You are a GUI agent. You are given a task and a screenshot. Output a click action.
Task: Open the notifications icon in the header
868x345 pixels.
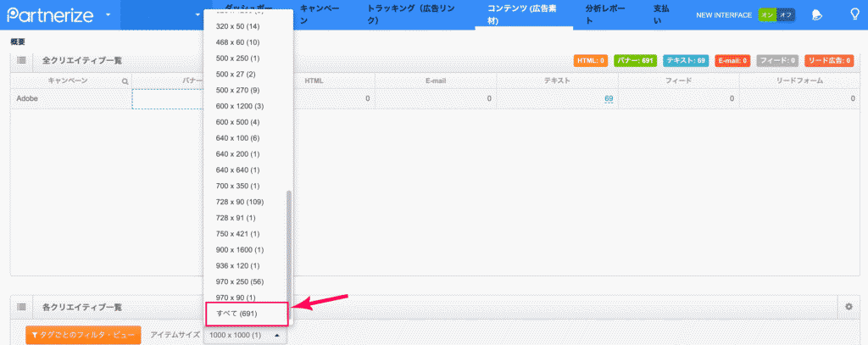click(x=817, y=15)
